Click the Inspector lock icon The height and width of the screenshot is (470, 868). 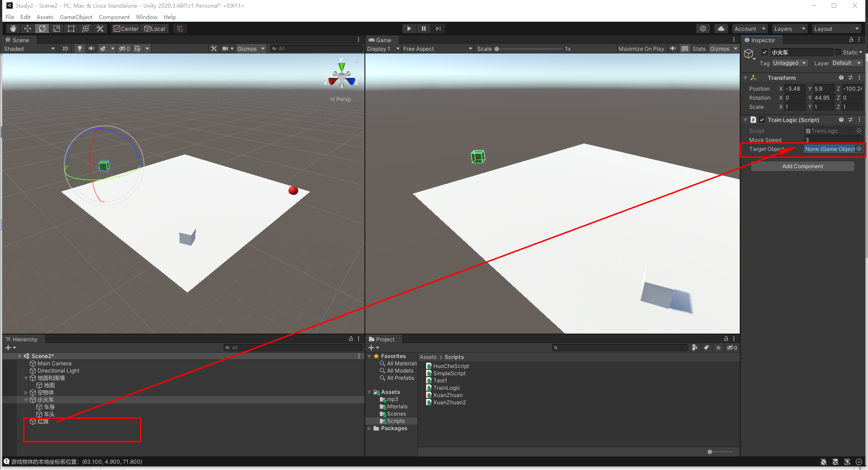(851, 39)
